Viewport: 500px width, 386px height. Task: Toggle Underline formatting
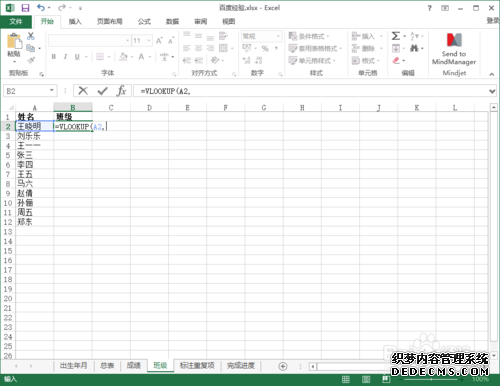click(x=77, y=57)
